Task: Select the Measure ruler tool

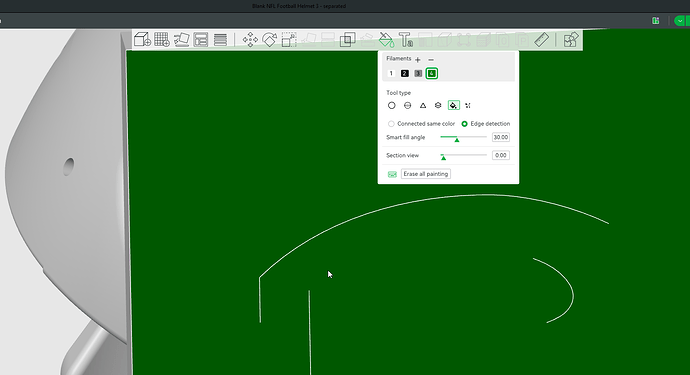Action: (x=541, y=40)
